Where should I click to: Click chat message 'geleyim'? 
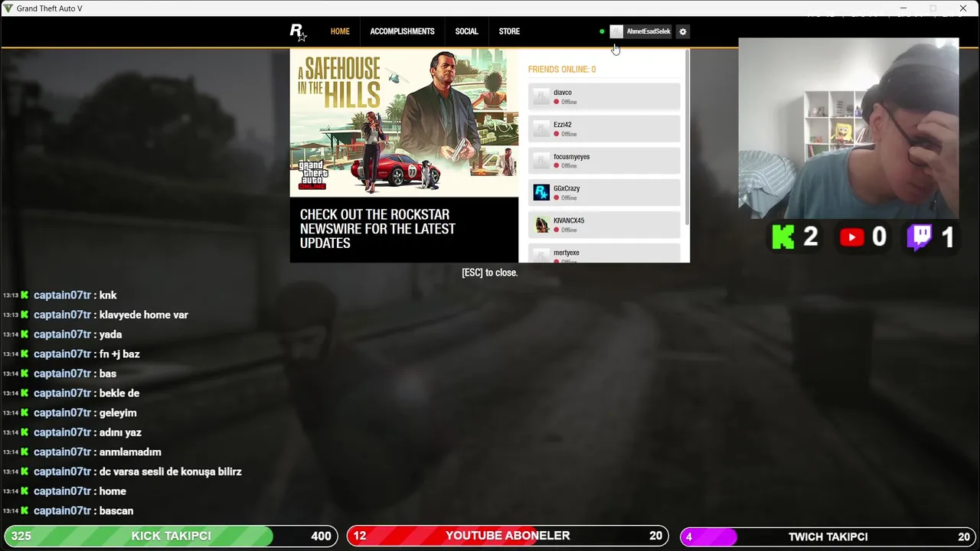click(117, 412)
